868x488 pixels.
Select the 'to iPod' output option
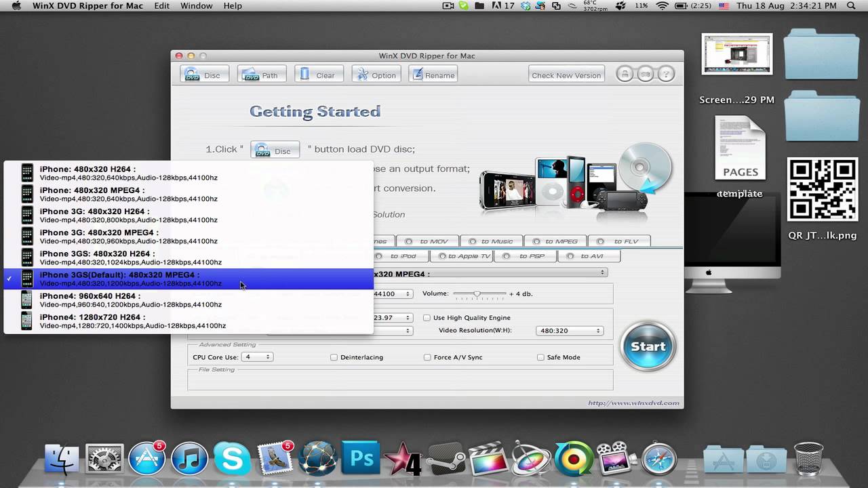pyautogui.click(x=400, y=256)
